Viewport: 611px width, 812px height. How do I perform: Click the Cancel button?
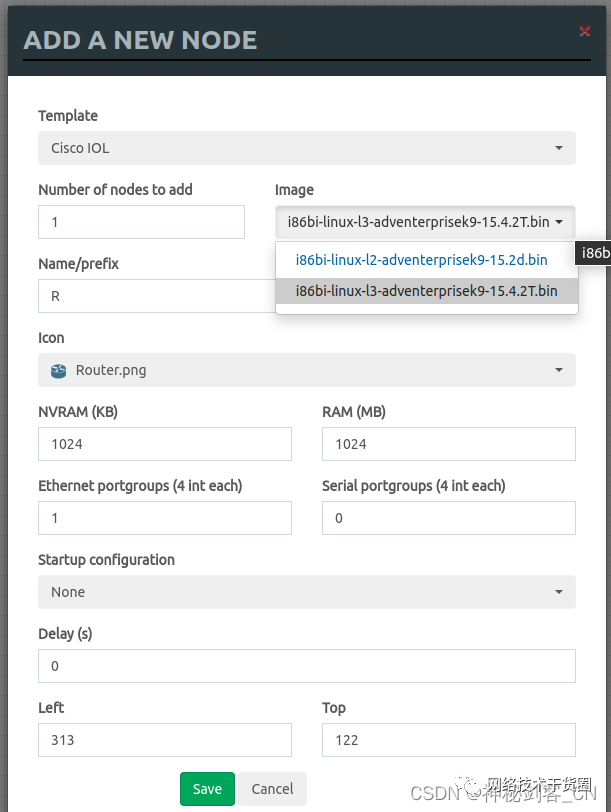click(x=271, y=788)
